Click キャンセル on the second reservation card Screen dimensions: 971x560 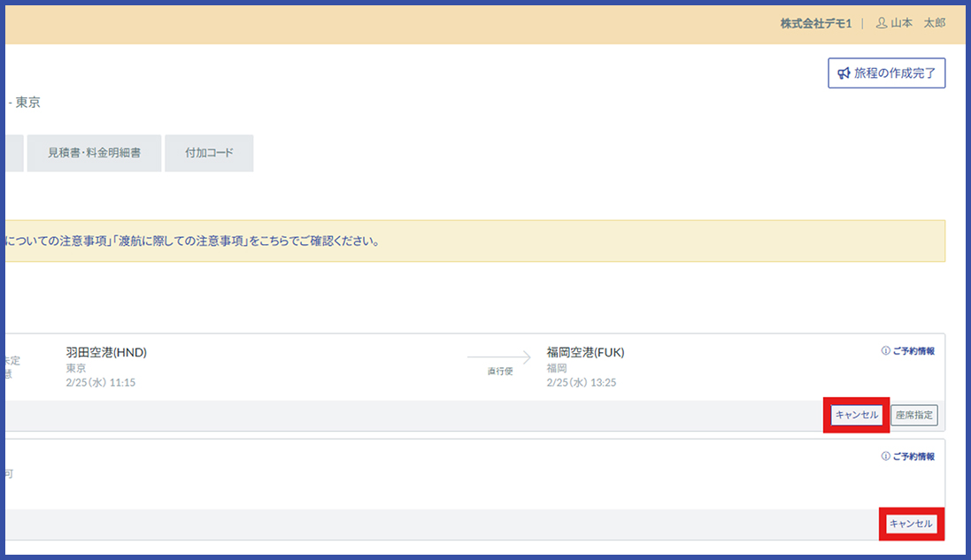[x=911, y=524]
